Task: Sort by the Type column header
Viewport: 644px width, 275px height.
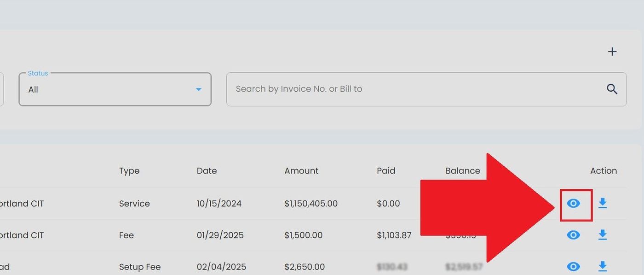Action: pyautogui.click(x=129, y=171)
